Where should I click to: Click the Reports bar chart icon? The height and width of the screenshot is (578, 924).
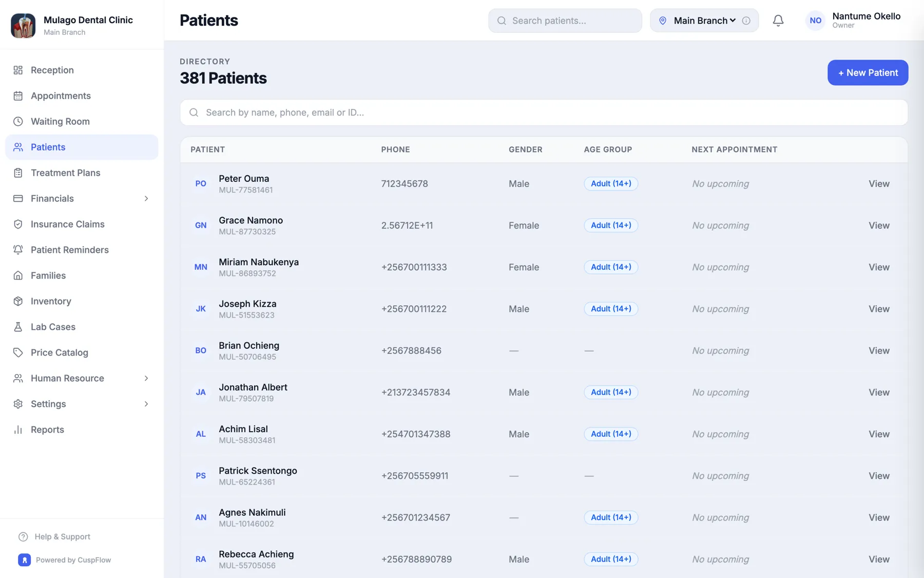(x=18, y=430)
